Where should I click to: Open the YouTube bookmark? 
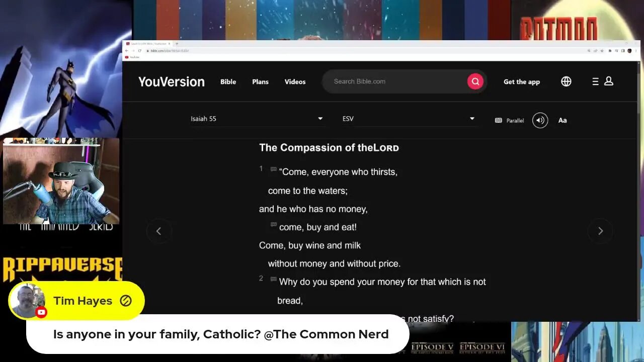coord(132,57)
